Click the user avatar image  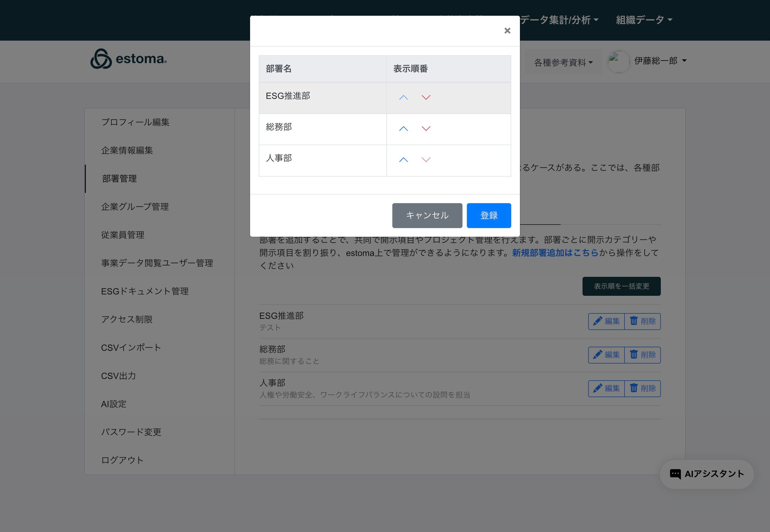618,61
